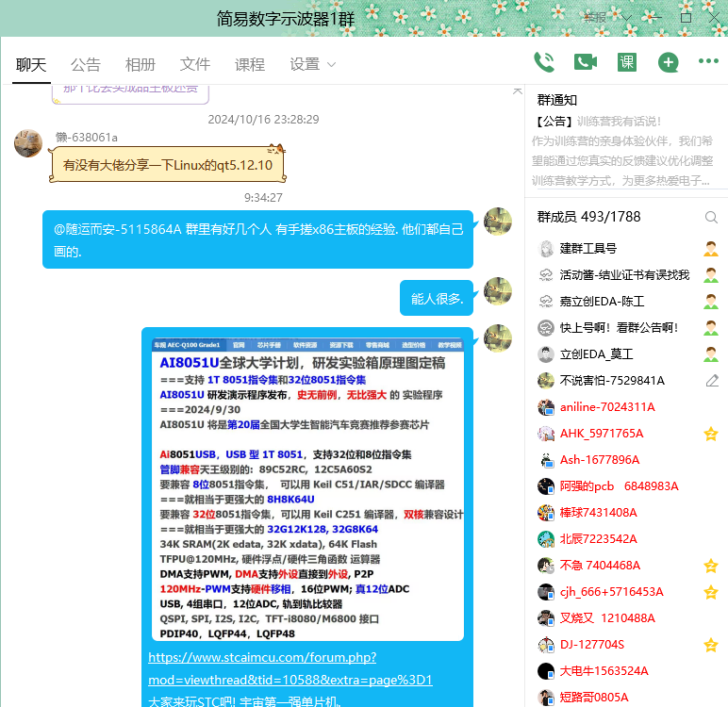Image resolution: width=728 pixels, height=707 pixels.
Task: Open title bar dropdown arrow next to 举报
Action: pyautogui.click(x=626, y=18)
